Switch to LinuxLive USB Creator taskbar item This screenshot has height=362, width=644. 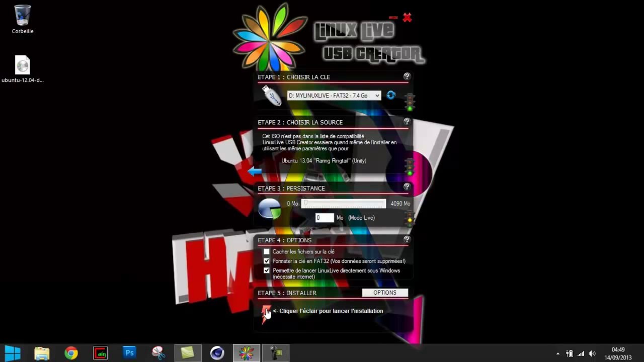(x=246, y=353)
